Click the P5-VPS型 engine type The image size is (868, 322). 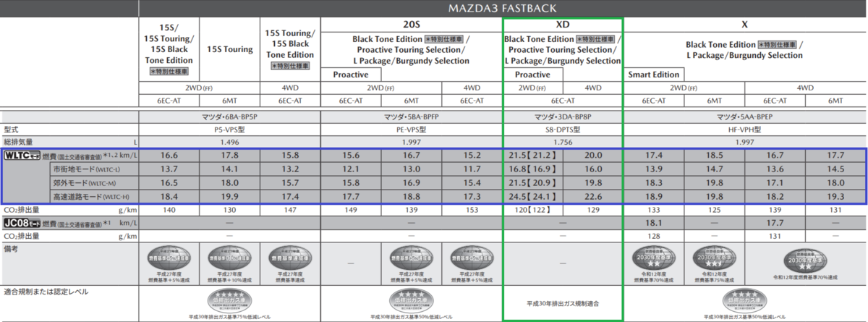[x=229, y=130]
